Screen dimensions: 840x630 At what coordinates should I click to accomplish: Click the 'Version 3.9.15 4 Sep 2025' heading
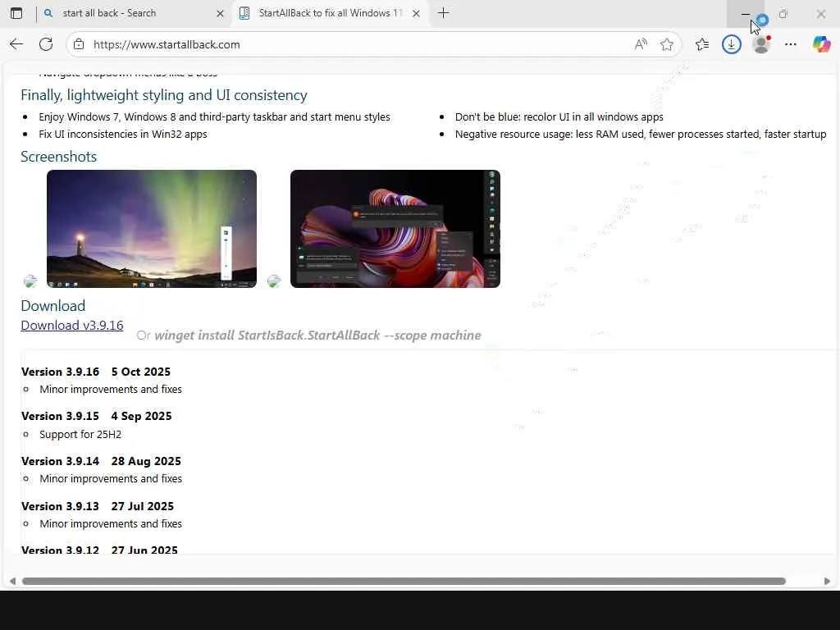97,416
